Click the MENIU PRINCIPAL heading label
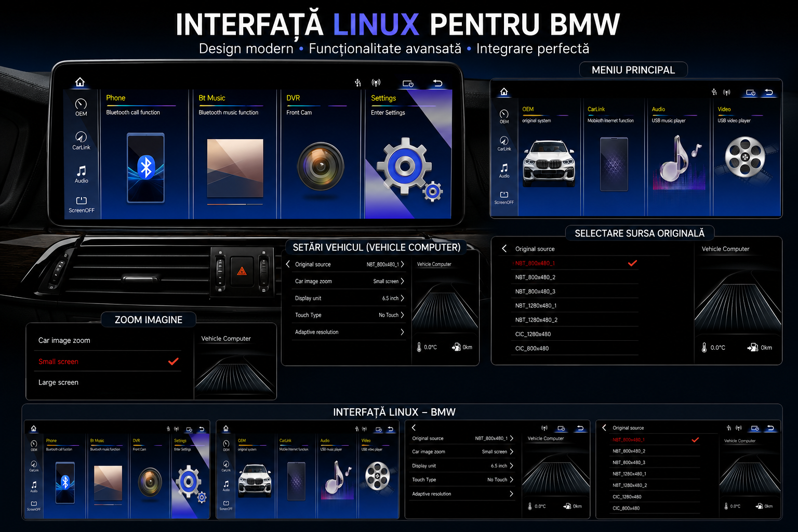The image size is (798, 532). pos(633,70)
